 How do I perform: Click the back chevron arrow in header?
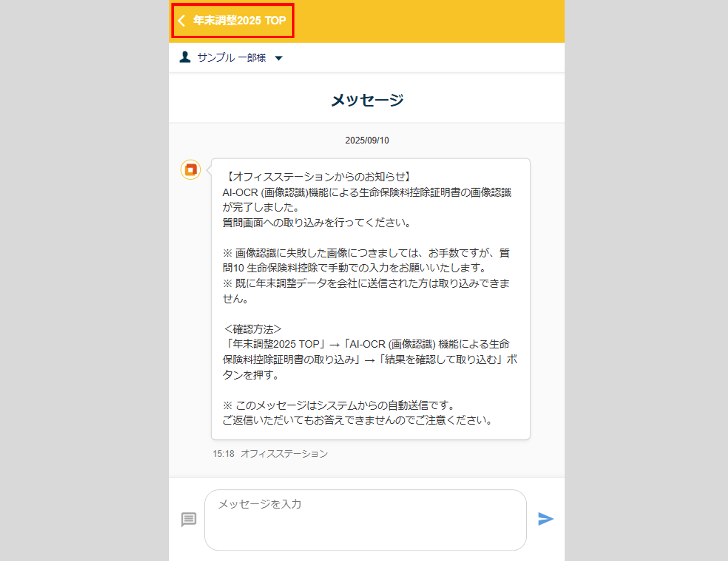(x=182, y=20)
